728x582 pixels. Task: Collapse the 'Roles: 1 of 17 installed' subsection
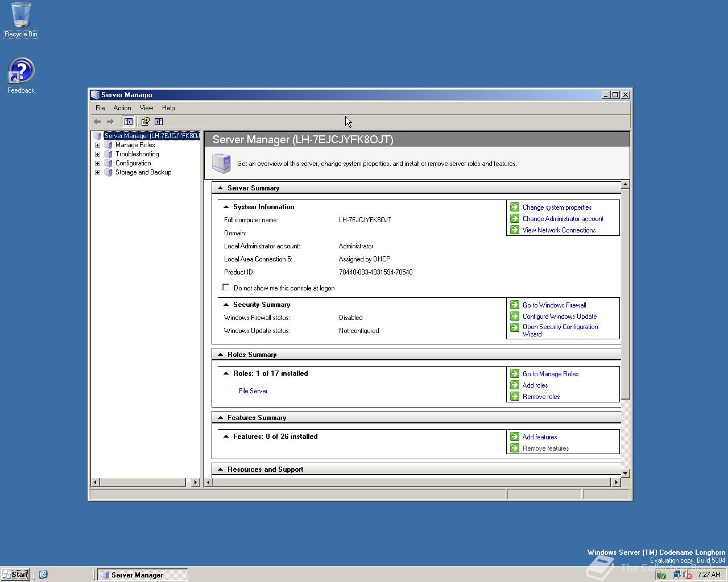(x=226, y=373)
